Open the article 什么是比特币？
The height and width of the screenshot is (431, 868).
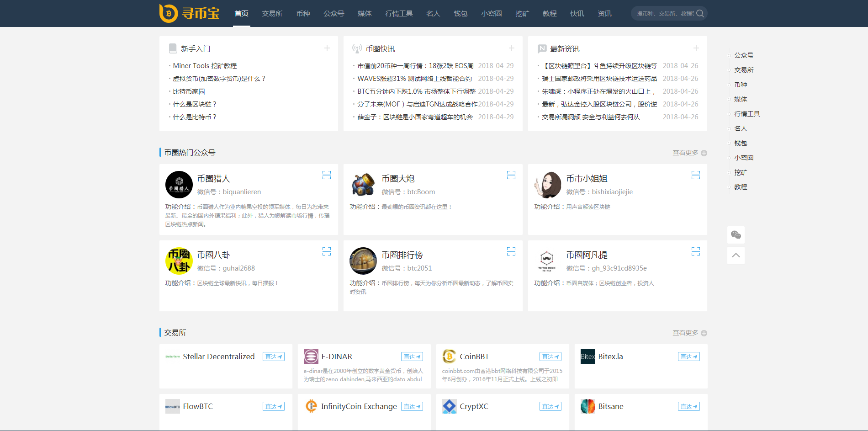[x=194, y=117]
